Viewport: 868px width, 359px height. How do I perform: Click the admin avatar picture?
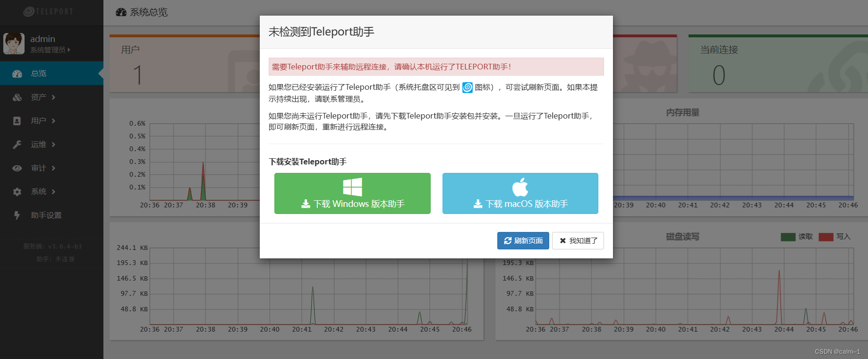(14, 43)
